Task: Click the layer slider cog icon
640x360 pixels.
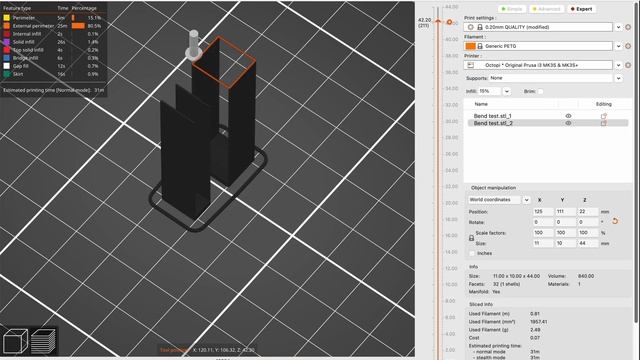Action: coord(449,22)
